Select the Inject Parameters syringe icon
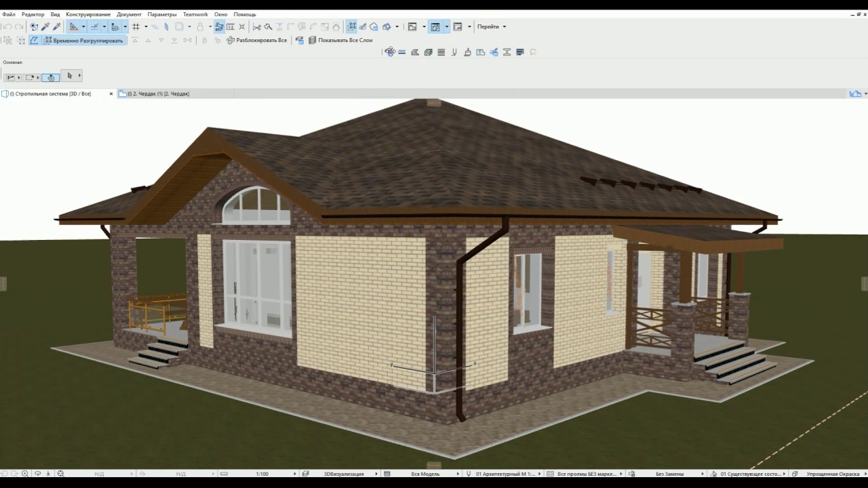This screenshot has height=488, width=868. pyautogui.click(x=57, y=27)
